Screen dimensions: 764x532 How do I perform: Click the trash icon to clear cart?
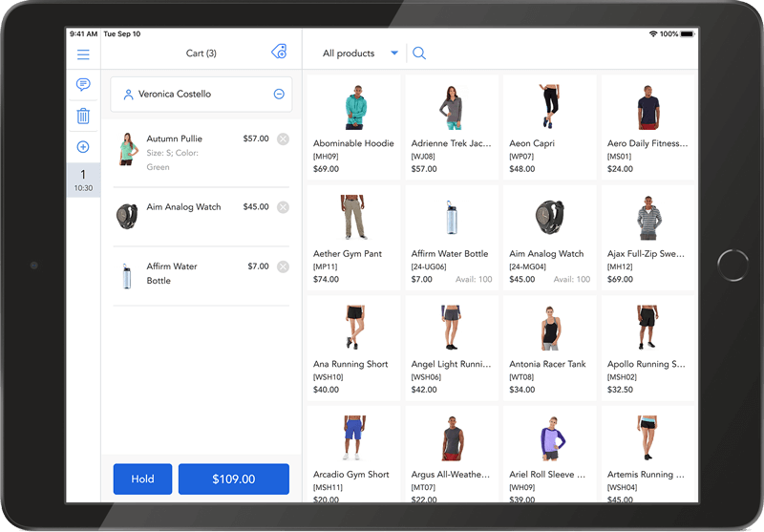click(83, 117)
